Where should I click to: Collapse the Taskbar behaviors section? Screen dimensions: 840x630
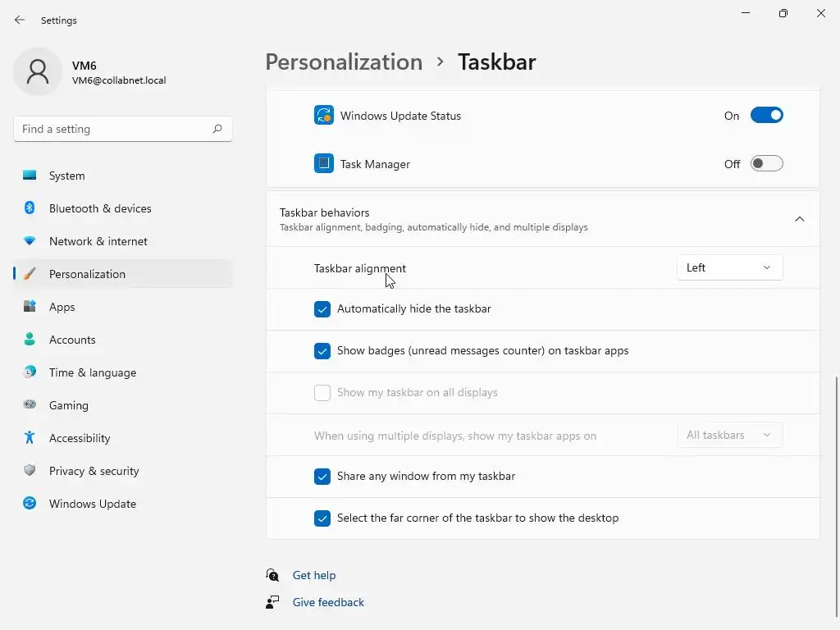click(799, 219)
